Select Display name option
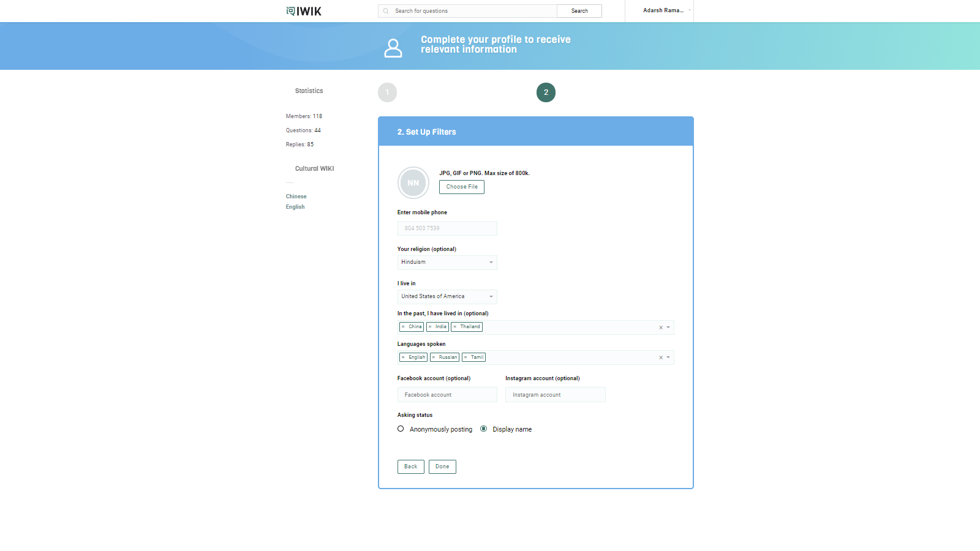 484,429
